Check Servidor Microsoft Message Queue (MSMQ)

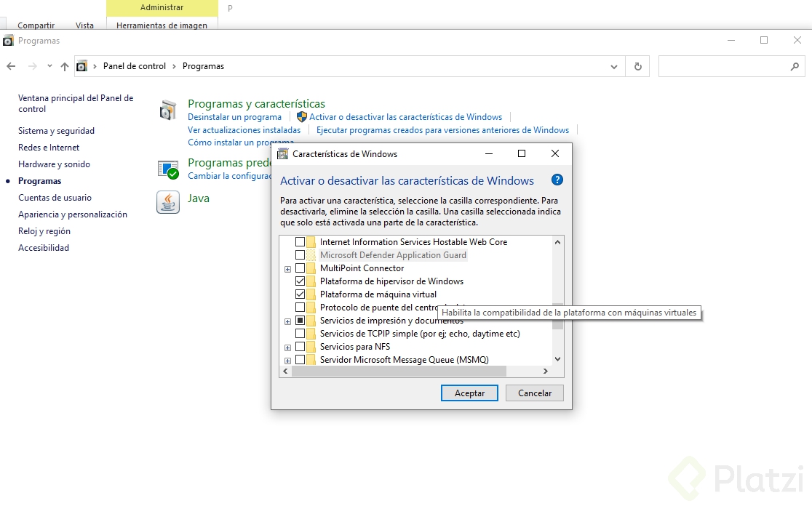(300, 360)
